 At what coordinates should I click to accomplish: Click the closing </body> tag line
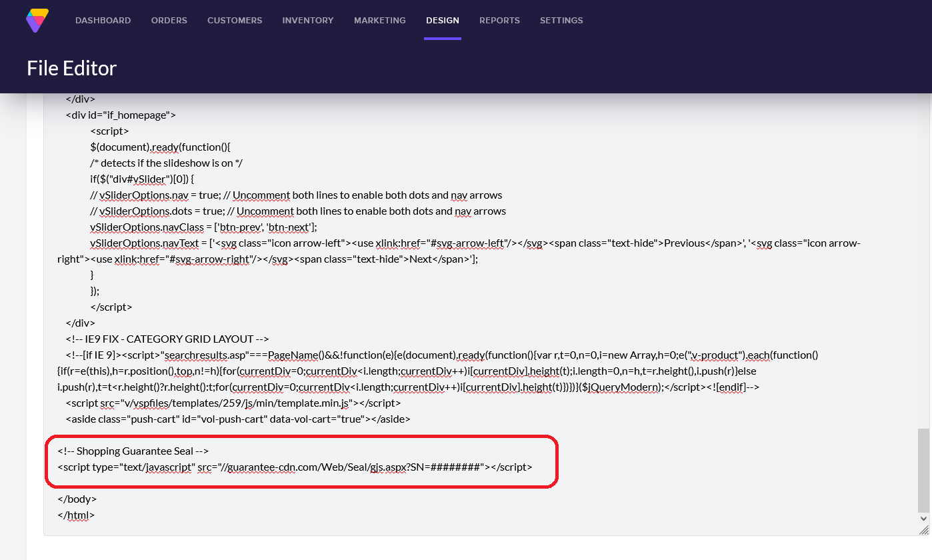click(x=77, y=499)
